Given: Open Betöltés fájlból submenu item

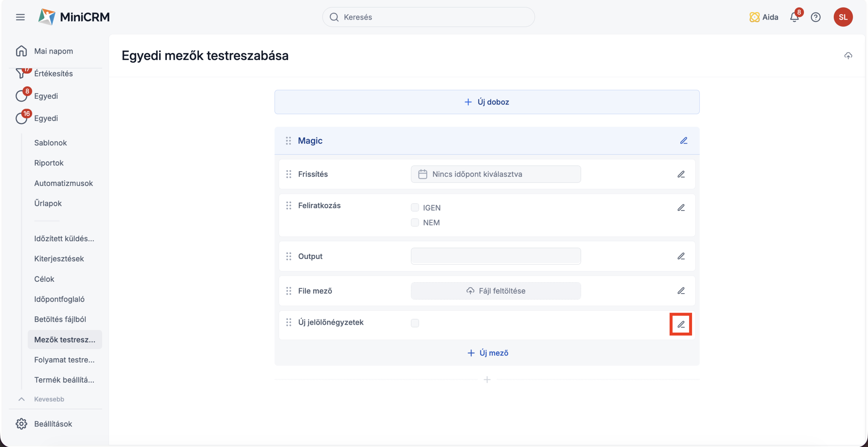Looking at the screenshot, I should click(60, 319).
